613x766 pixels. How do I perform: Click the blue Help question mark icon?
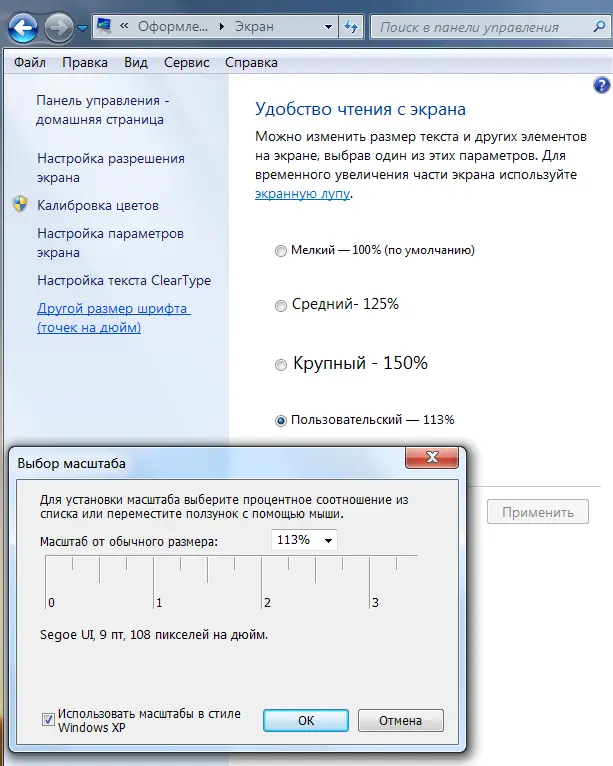click(x=601, y=85)
